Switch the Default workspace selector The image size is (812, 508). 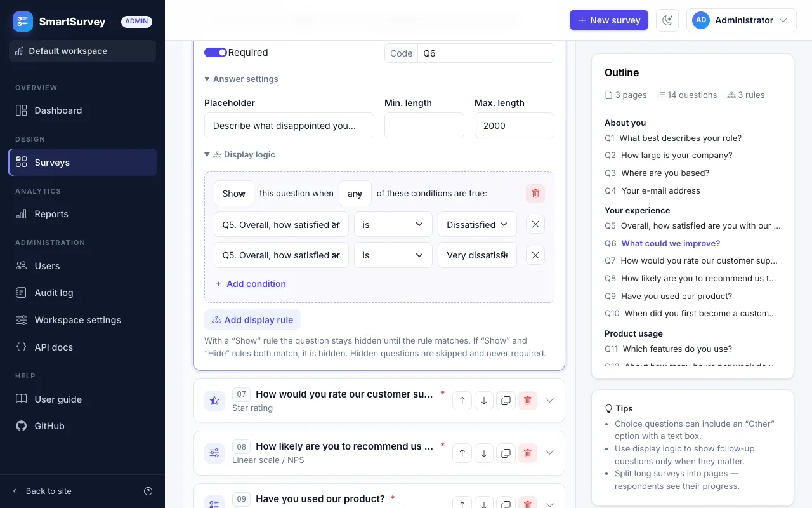(82, 51)
